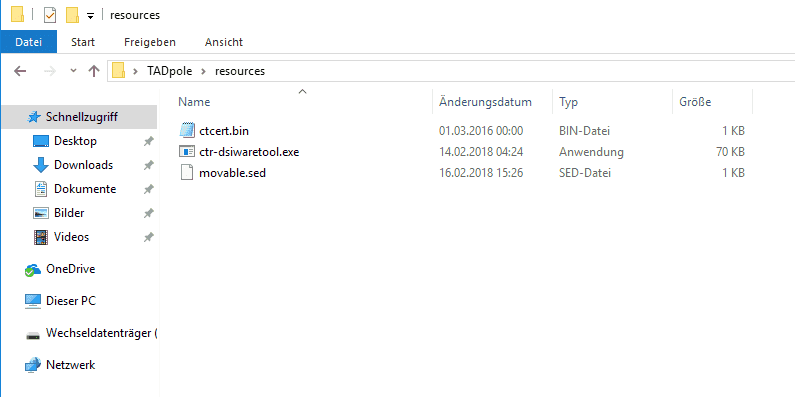Click the Dieser PC monitor icon

32,301
